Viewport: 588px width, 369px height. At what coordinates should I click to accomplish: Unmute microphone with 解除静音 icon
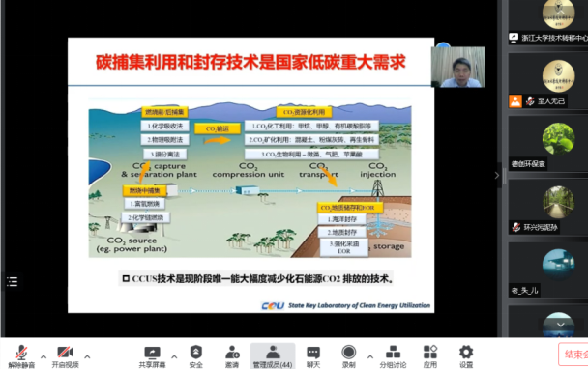pos(21,355)
